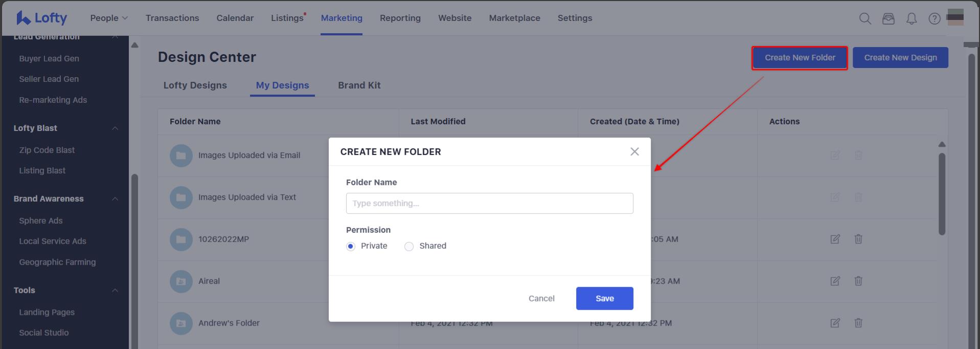Image resolution: width=980 pixels, height=349 pixels.
Task: Collapse the Lofty Blast sidebar section
Action: click(115, 128)
